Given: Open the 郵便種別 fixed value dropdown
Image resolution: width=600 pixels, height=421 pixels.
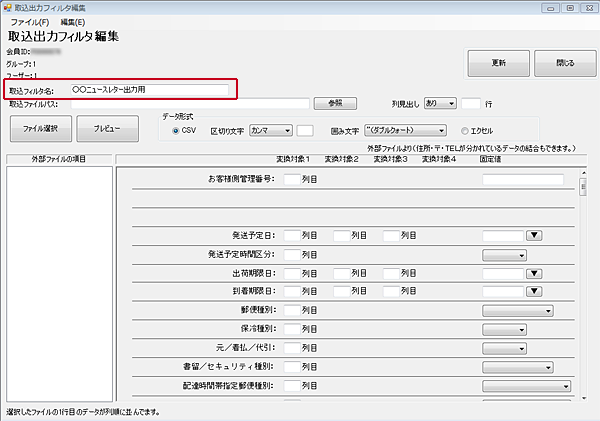Looking at the screenshot, I should point(518,310).
